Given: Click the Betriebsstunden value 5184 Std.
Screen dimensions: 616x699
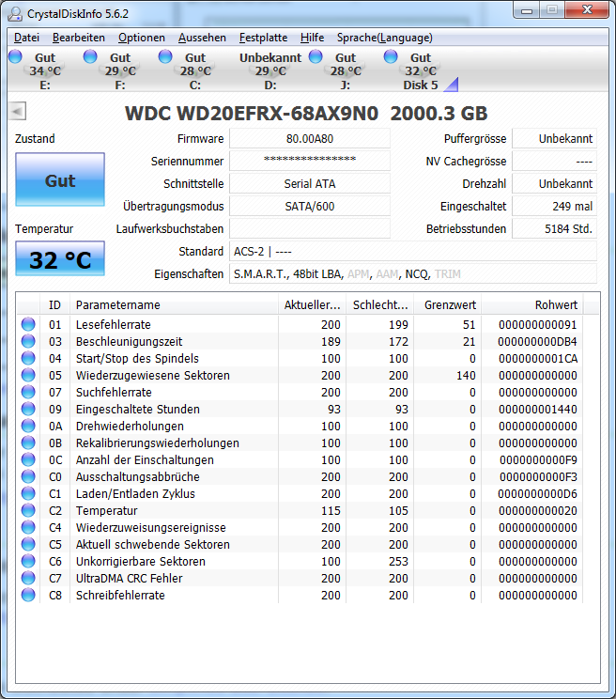Looking at the screenshot, I should point(555,228).
